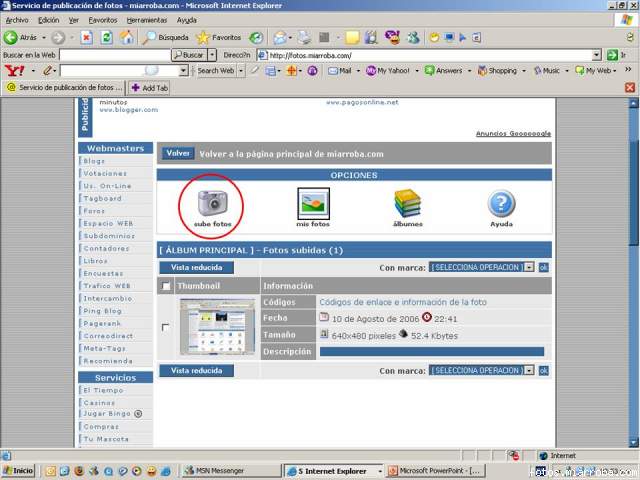
Task: Expand the Search Web dropdown arrow
Action: (x=241, y=71)
